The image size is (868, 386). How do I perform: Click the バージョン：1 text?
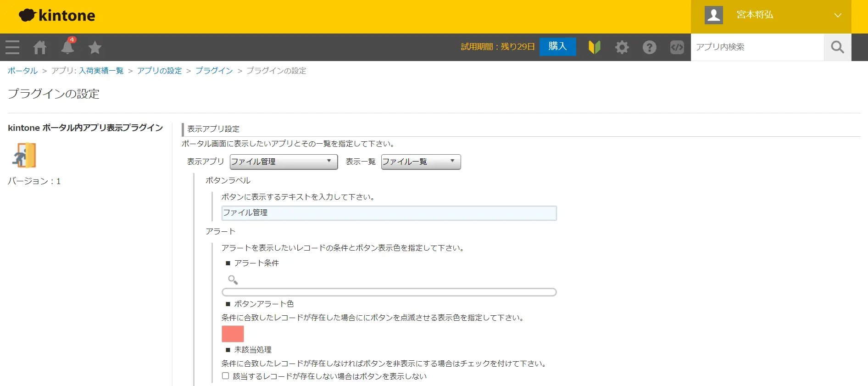pyautogui.click(x=34, y=181)
